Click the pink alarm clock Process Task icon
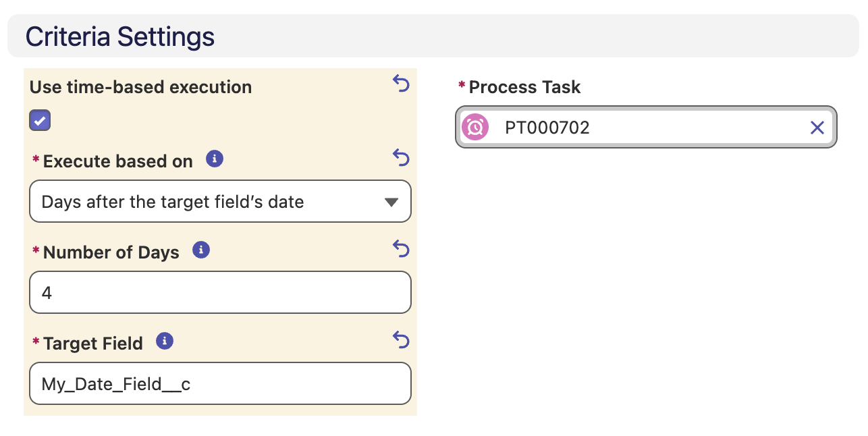 coord(475,127)
